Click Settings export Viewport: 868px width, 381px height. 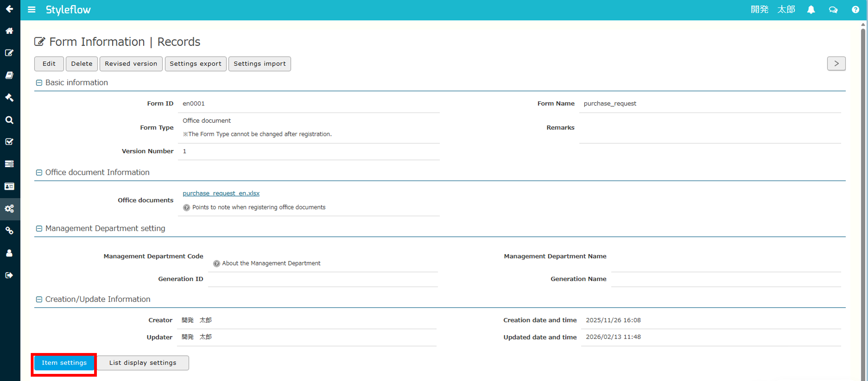tap(195, 64)
